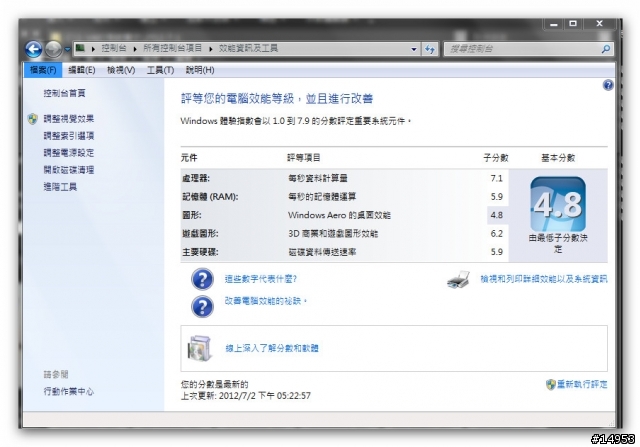Select 所有控制台項目 breadcrumb
Image resolution: width=640 pixels, height=447 pixels.
pyautogui.click(x=172, y=48)
